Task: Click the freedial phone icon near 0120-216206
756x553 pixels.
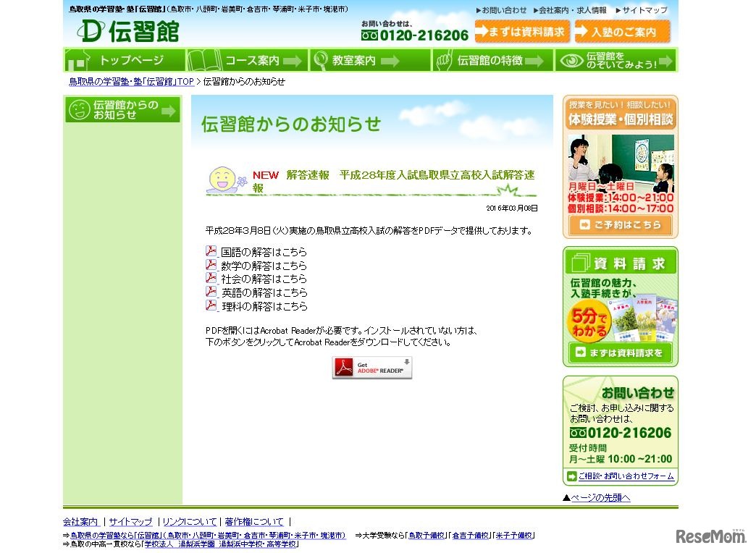Action: [370, 34]
